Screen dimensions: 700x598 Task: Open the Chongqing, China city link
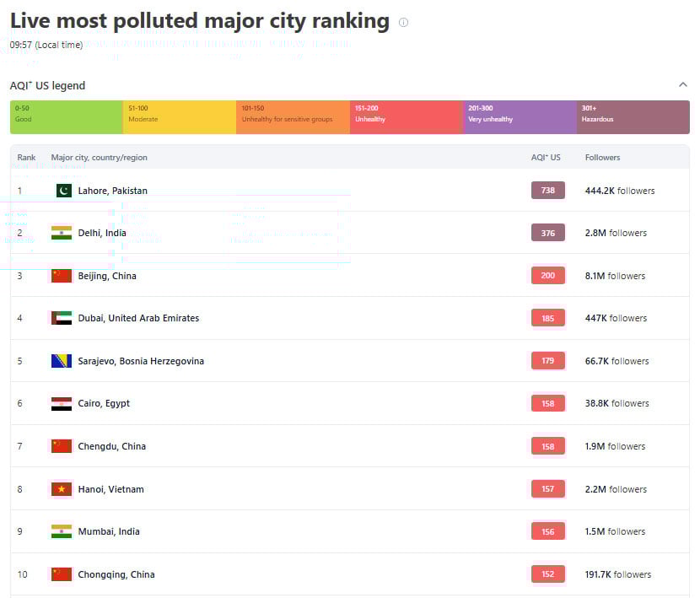(x=116, y=574)
